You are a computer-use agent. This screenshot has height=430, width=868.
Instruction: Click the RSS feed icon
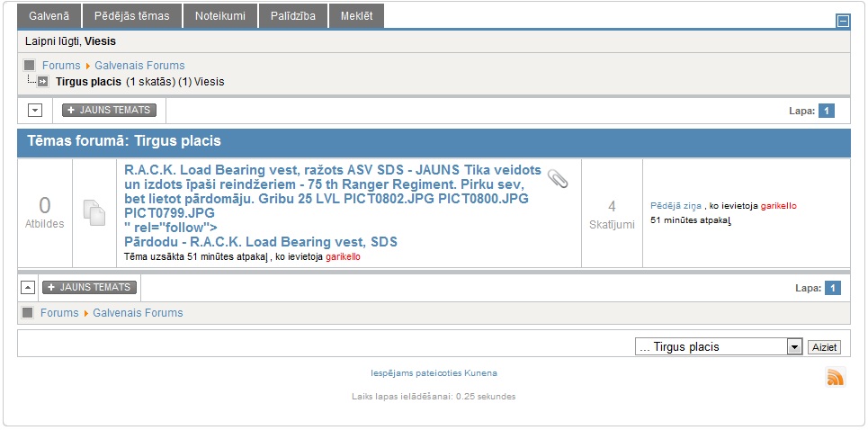(x=836, y=377)
